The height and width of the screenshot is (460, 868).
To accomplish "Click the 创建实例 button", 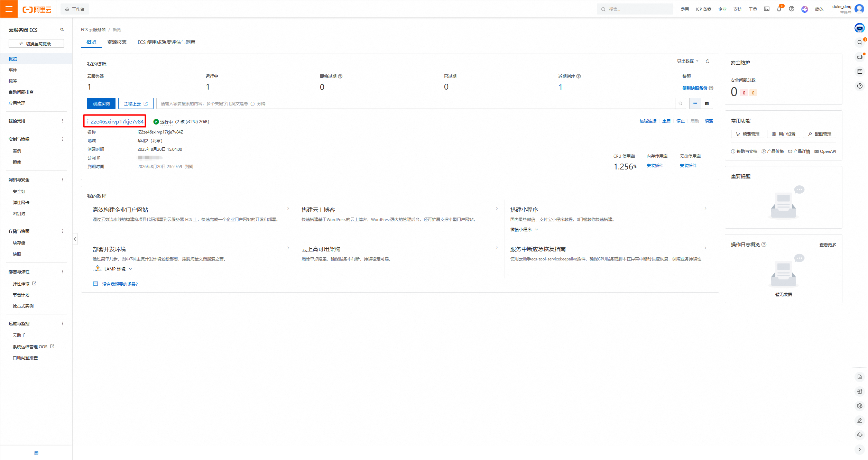I will click(101, 103).
